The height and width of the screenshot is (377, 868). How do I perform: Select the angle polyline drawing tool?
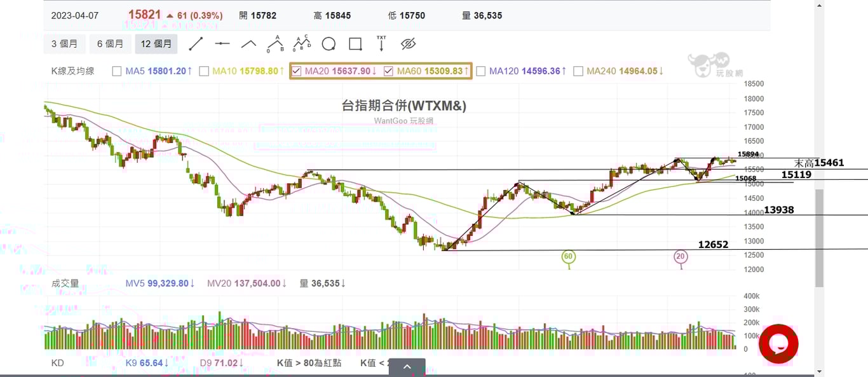coord(248,44)
